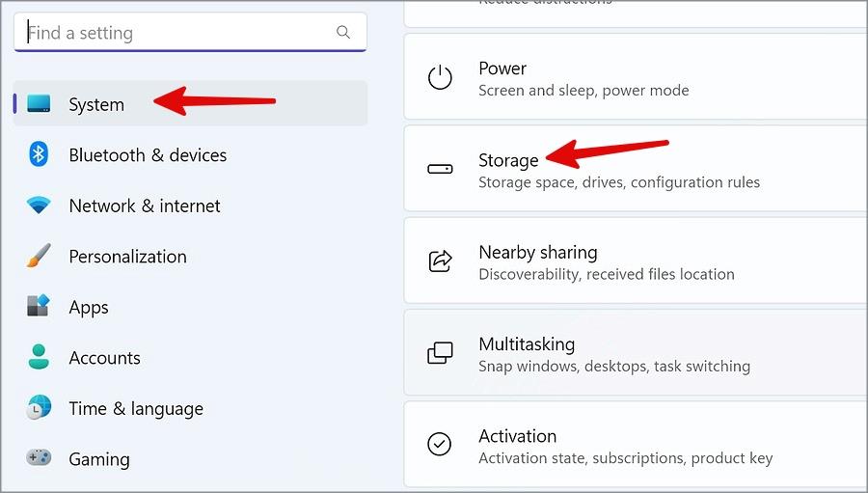Viewport: 868px width, 493px height.
Task: Open Accounts settings
Action: click(x=104, y=358)
